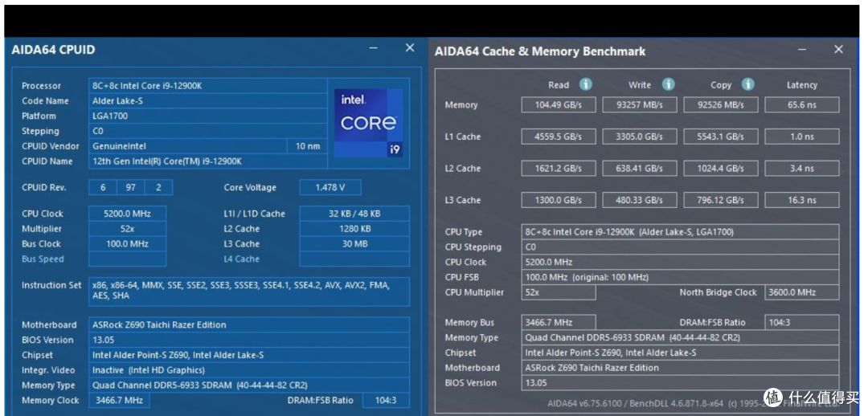868x416 pixels.
Task: Click L1 Cache Latency value 1.0 ns
Action: (801, 137)
